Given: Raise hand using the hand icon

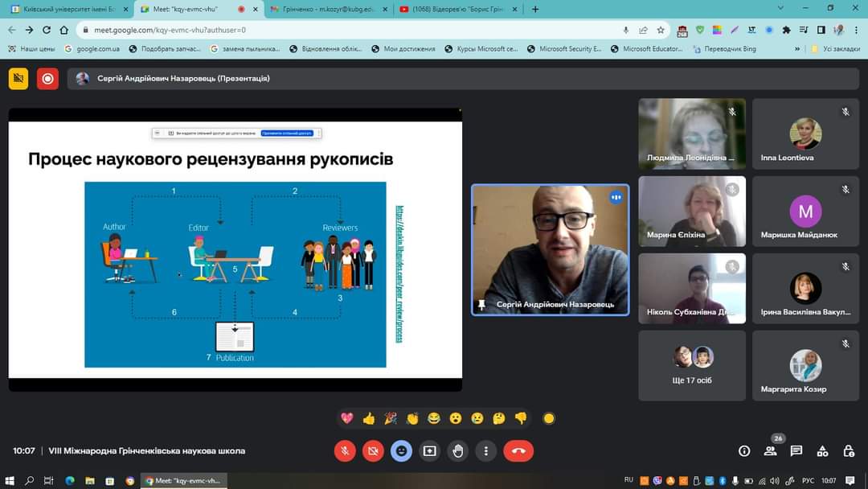Looking at the screenshot, I should click(x=458, y=451).
